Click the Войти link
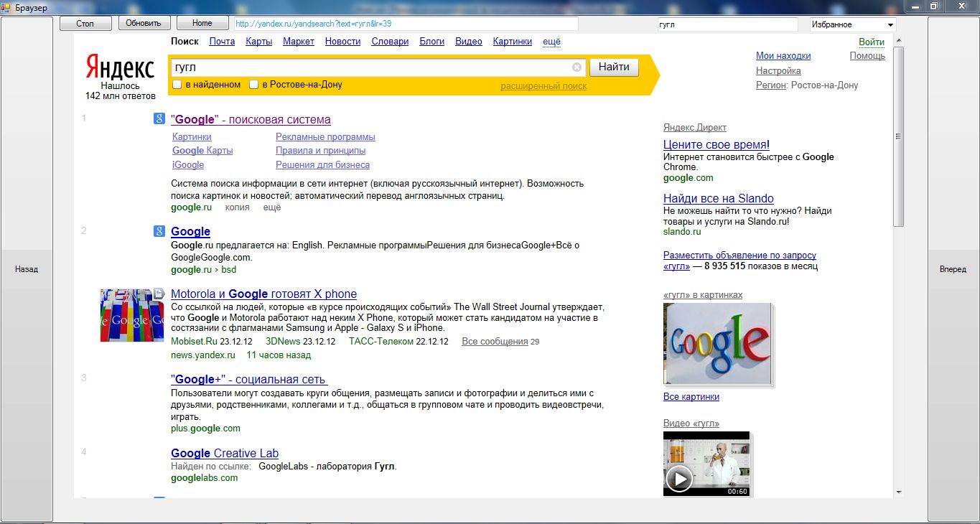 coord(872,42)
